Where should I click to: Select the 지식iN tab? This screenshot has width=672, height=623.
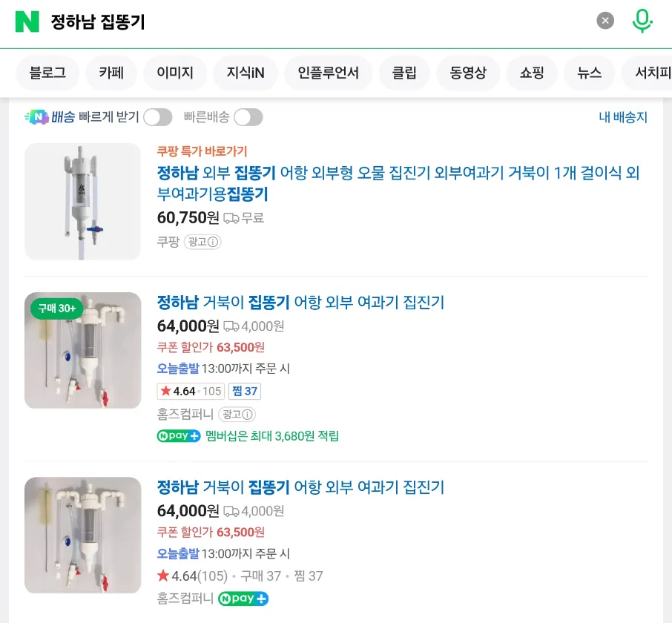pos(246,73)
